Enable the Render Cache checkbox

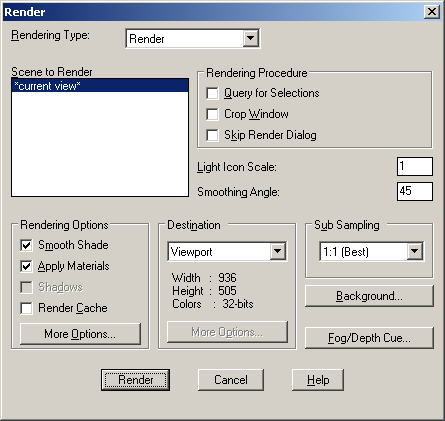tap(26, 308)
